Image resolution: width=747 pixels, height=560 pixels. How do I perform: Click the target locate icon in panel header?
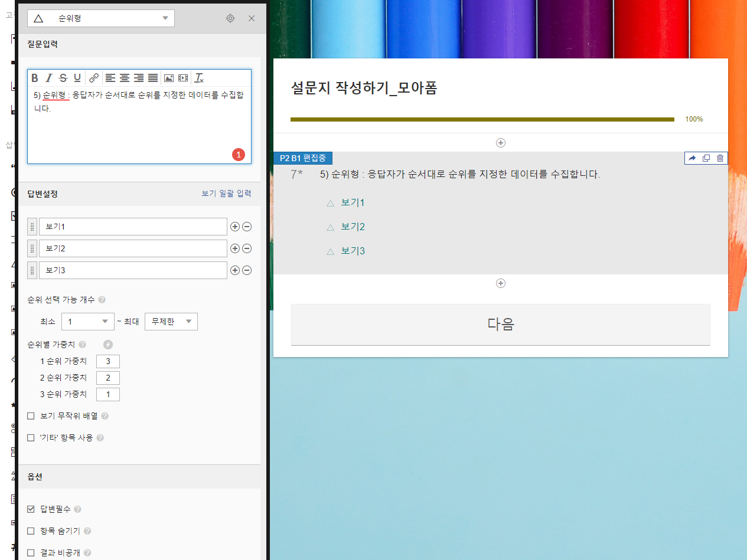tap(230, 18)
